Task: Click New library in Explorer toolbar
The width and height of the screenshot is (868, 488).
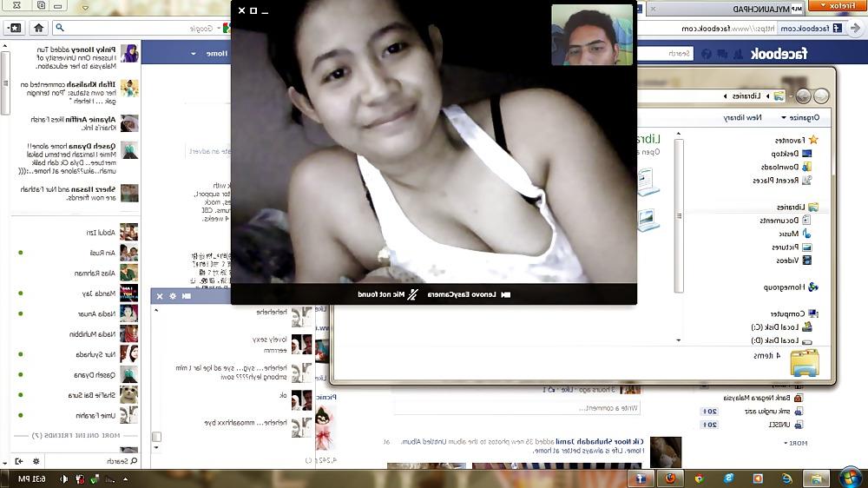Action: 742,117
